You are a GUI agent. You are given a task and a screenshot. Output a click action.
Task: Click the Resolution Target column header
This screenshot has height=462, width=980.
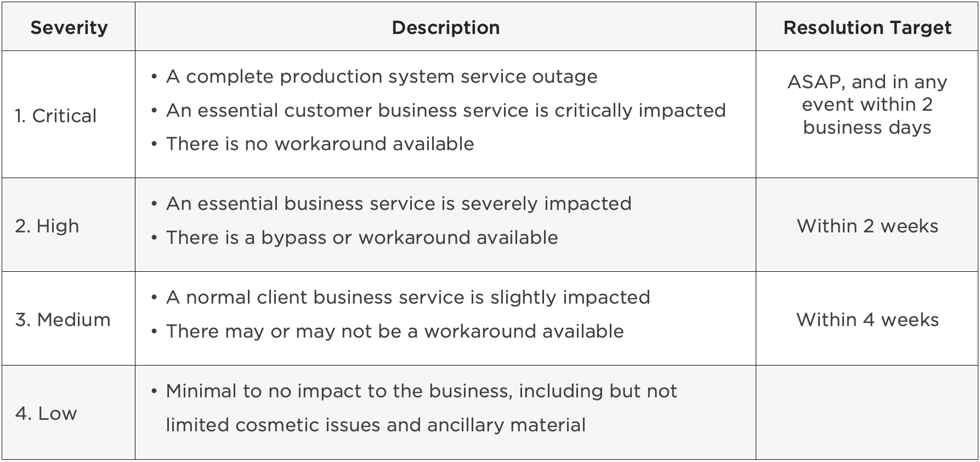(867, 27)
